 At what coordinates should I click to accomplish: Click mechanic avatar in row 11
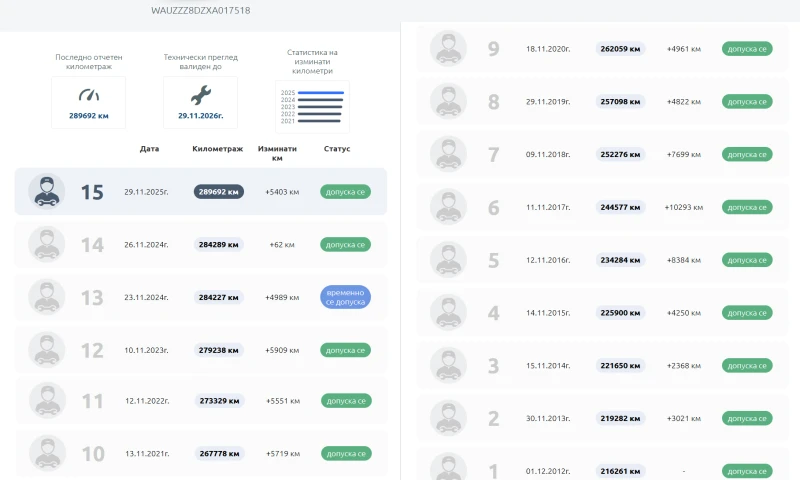[x=46, y=400]
